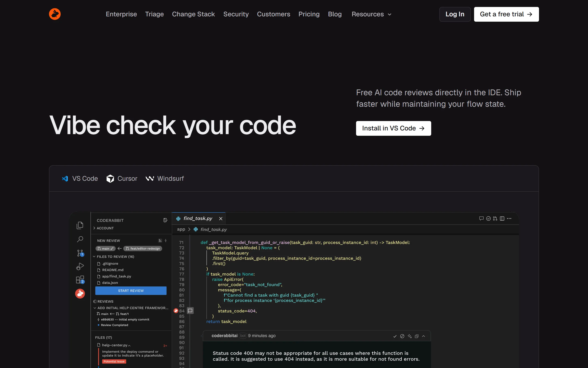Select README.md in files to review

coord(110,270)
